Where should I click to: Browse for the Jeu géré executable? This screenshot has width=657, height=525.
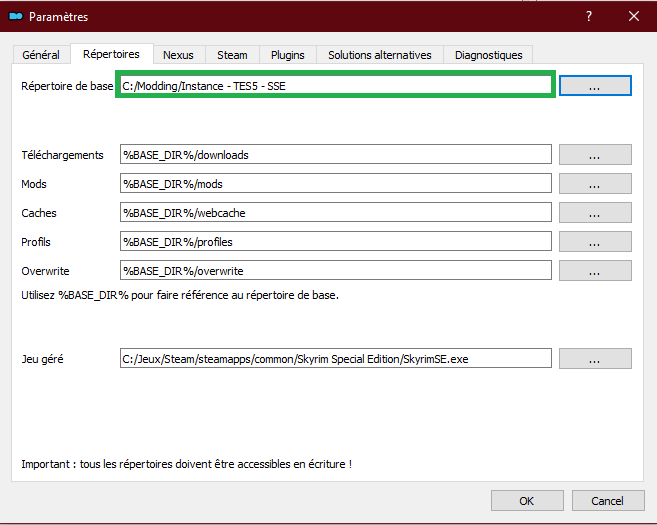595,358
